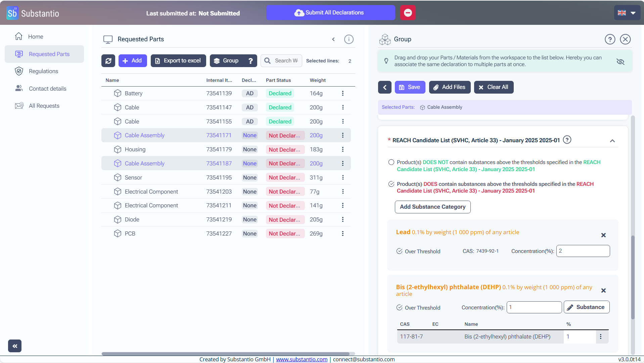Image resolution: width=644 pixels, height=363 pixels.
Task: Click the Add Substance Category button
Action: 432,207
